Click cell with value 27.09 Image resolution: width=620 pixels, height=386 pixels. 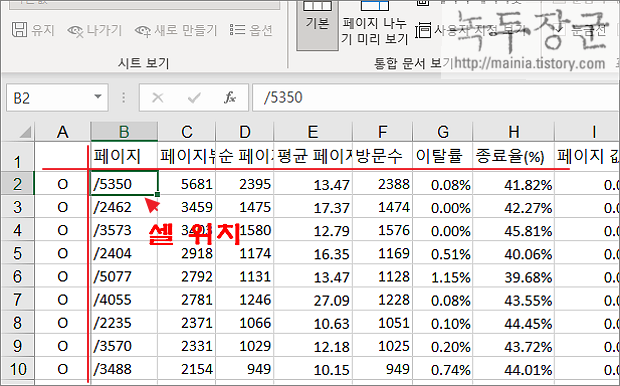[313, 299]
